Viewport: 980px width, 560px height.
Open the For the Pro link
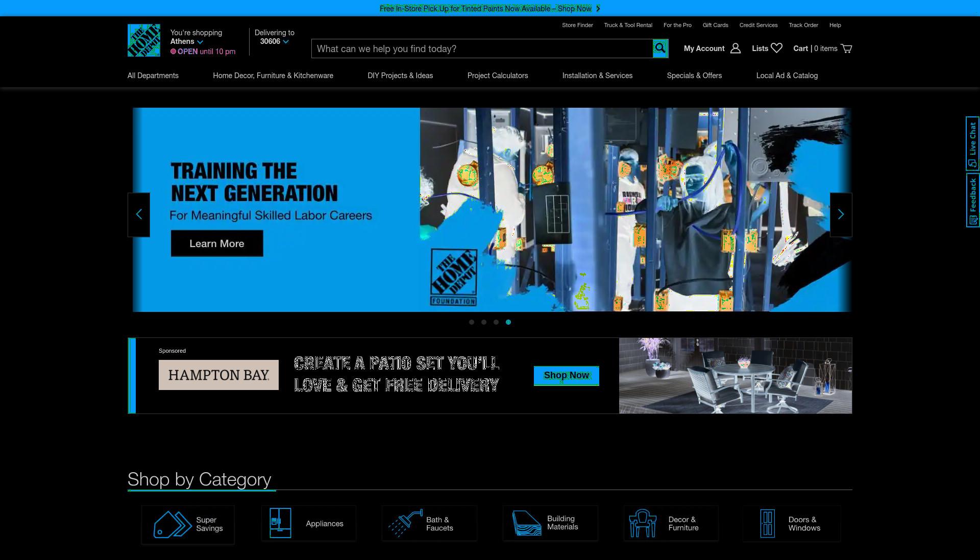(x=677, y=25)
